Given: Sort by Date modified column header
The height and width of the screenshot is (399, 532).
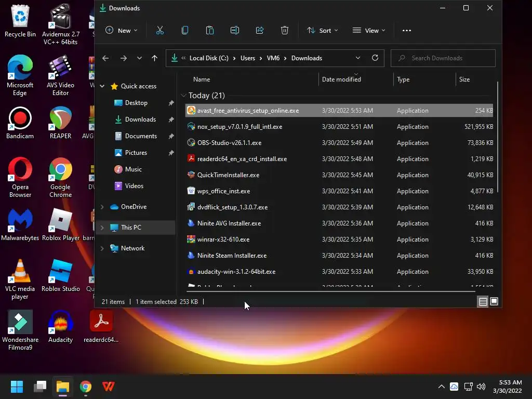Looking at the screenshot, I should click(x=341, y=79).
